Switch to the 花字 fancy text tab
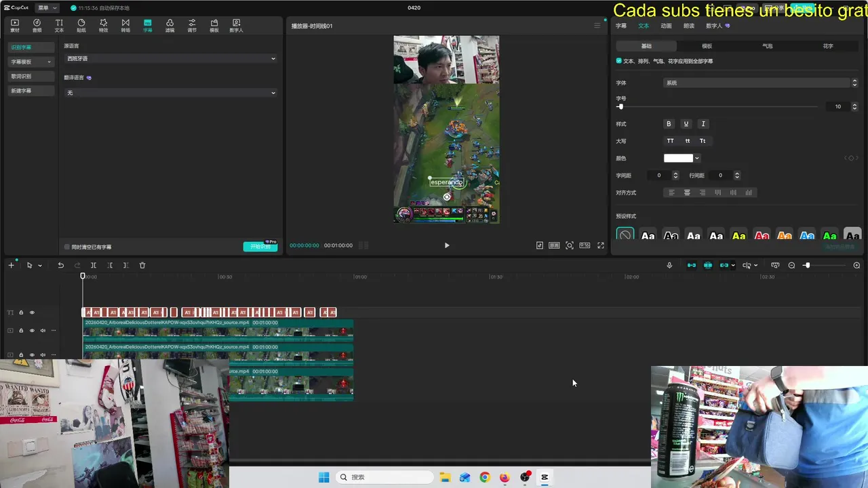 coord(828,46)
